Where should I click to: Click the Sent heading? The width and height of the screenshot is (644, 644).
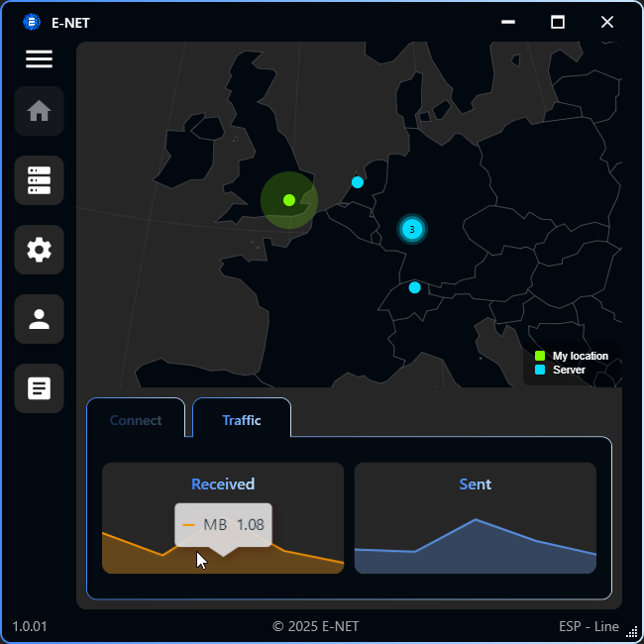[x=476, y=484]
